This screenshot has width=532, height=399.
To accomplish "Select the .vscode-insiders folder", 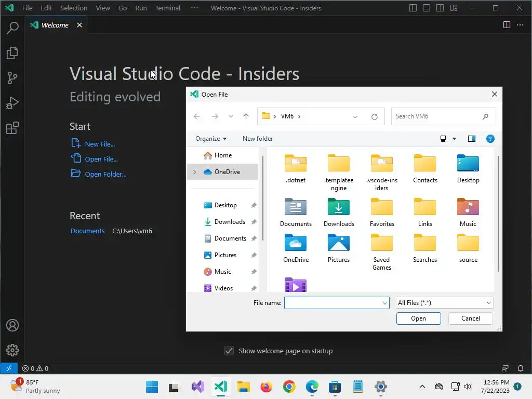I will pos(382,172).
